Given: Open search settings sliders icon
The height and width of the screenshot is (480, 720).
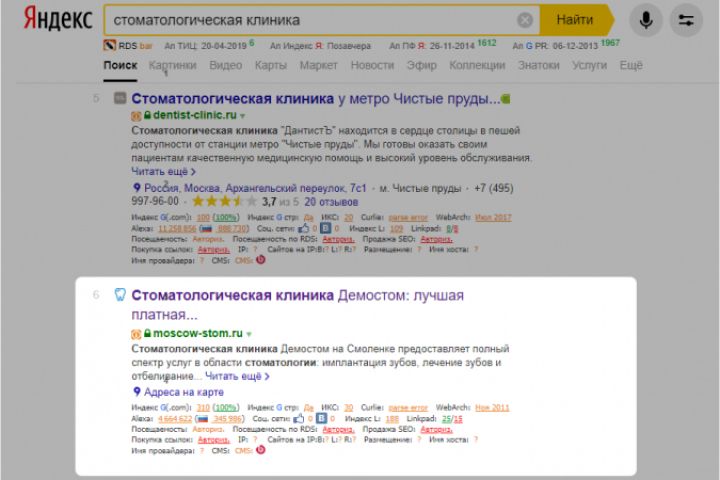Looking at the screenshot, I should pos(686,20).
